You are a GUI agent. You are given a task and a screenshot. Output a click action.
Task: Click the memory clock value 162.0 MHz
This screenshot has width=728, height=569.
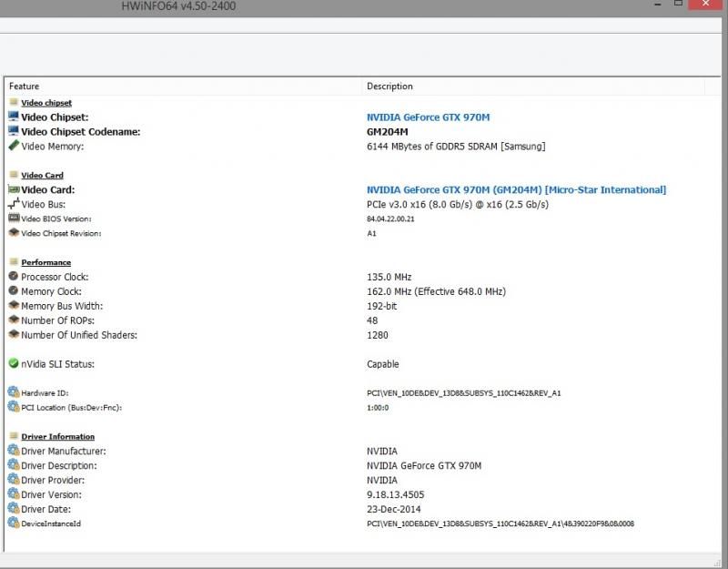pyautogui.click(x=436, y=291)
